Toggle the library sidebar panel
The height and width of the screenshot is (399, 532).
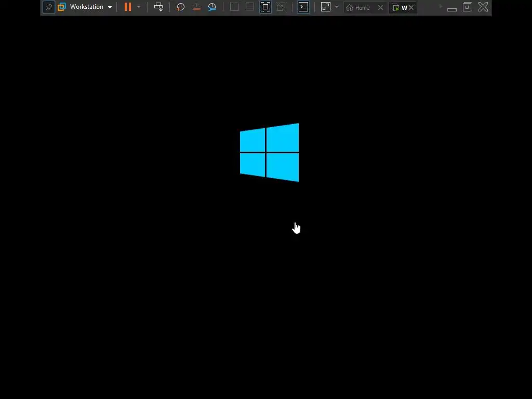point(234,7)
